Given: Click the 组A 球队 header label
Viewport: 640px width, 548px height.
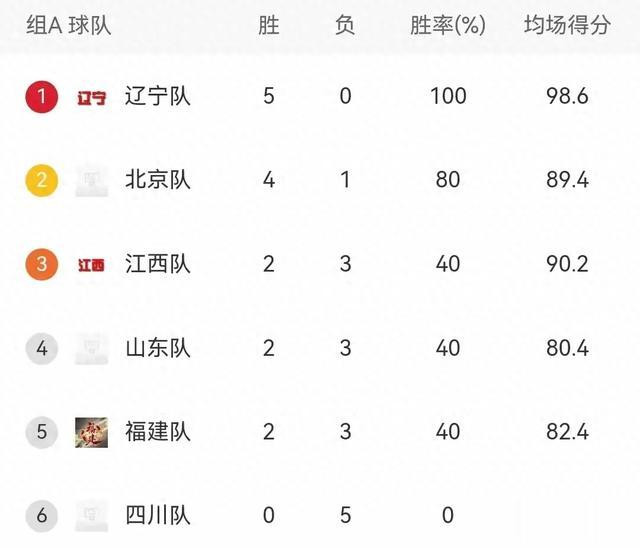Looking at the screenshot, I should pyautogui.click(x=69, y=26).
